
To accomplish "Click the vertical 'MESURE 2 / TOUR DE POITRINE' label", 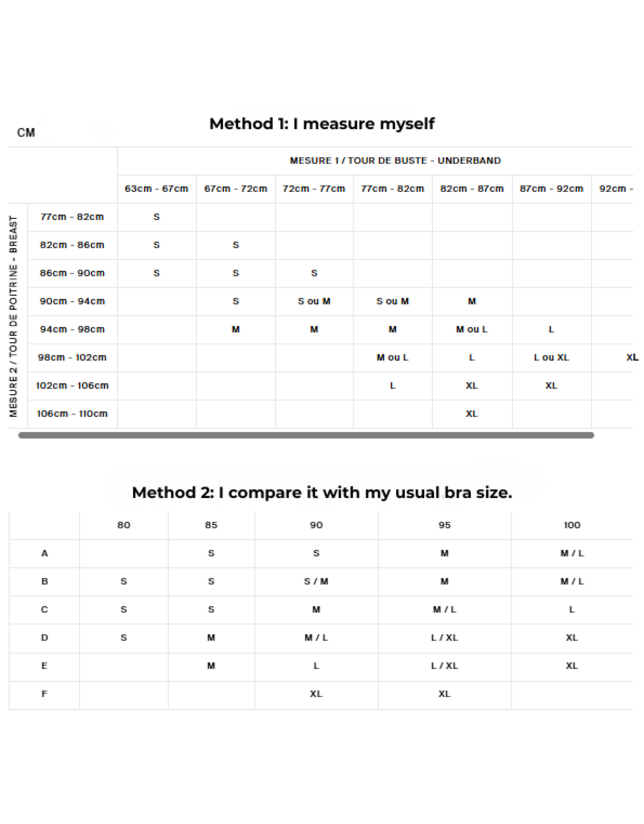I will click(x=14, y=316).
